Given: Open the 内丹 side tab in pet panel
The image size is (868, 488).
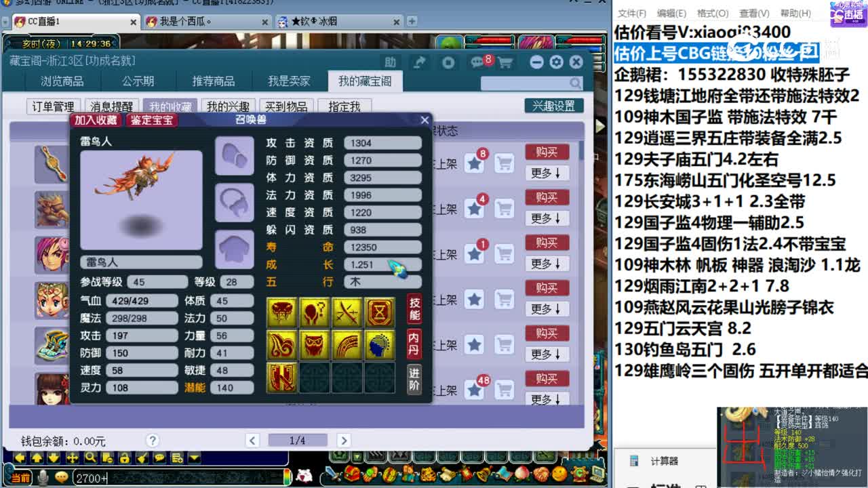Looking at the screenshot, I should coord(414,344).
